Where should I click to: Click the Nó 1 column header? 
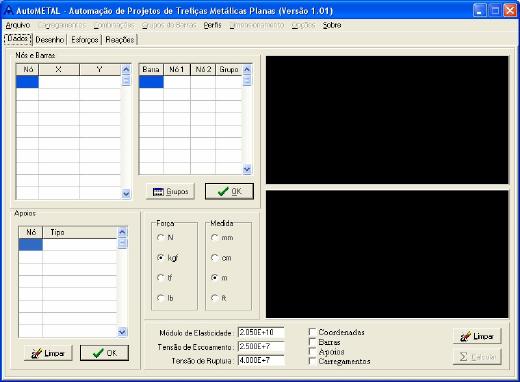click(x=177, y=69)
